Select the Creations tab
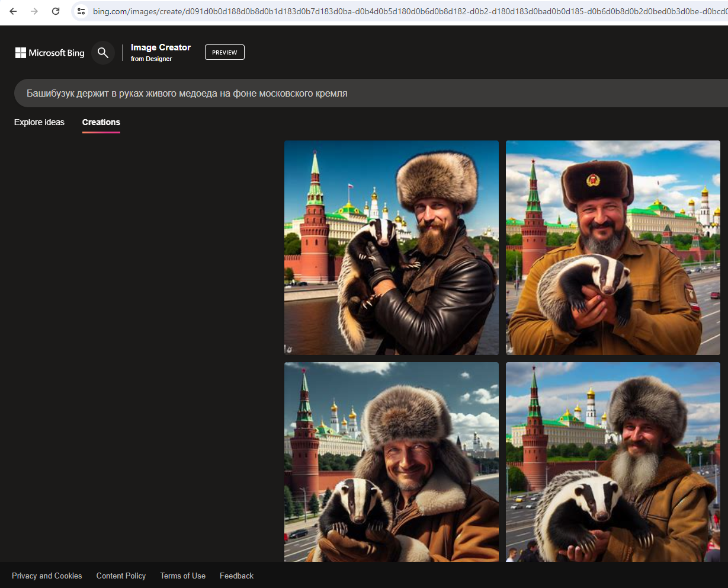Image resolution: width=728 pixels, height=588 pixels. pyautogui.click(x=101, y=122)
